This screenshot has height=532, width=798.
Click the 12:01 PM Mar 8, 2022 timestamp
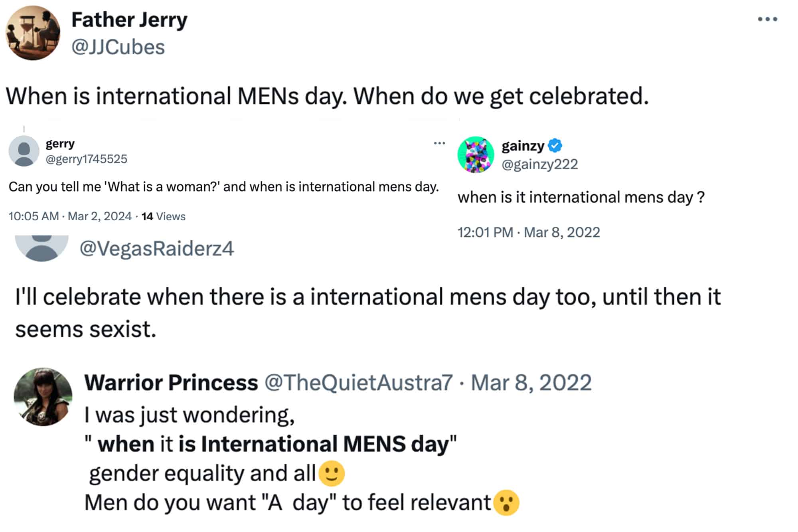[529, 232]
